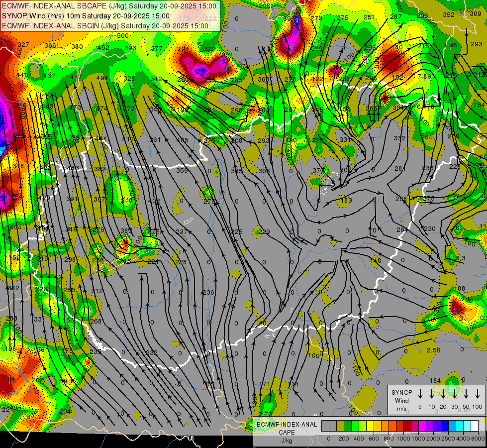Screen dimensions: 487x448
Task: Click the SYNOP label in wind legend
Action: (401, 393)
